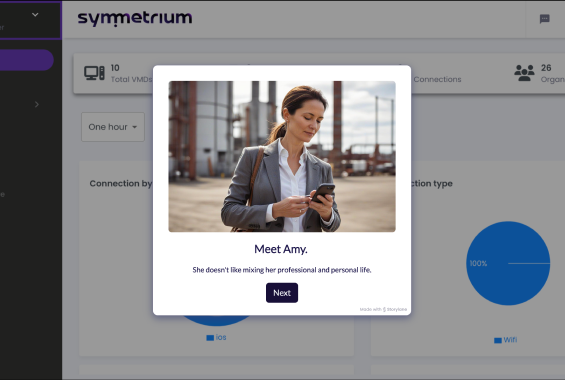Toggle the ios legend entry
Image resolution: width=565 pixels, height=380 pixels.
pyautogui.click(x=216, y=337)
